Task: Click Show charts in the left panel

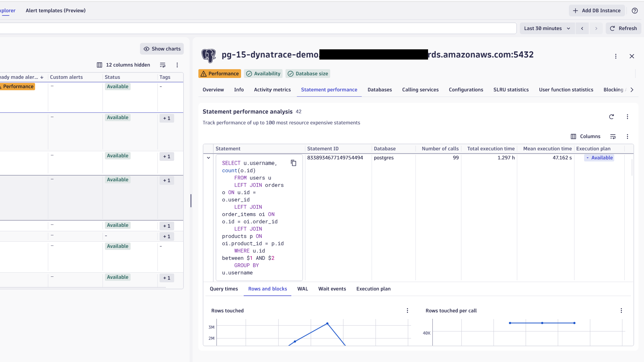Action: coord(162,48)
